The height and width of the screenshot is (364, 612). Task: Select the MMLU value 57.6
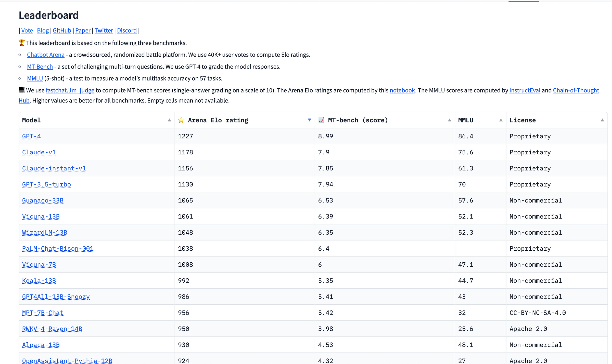click(466, 200)
